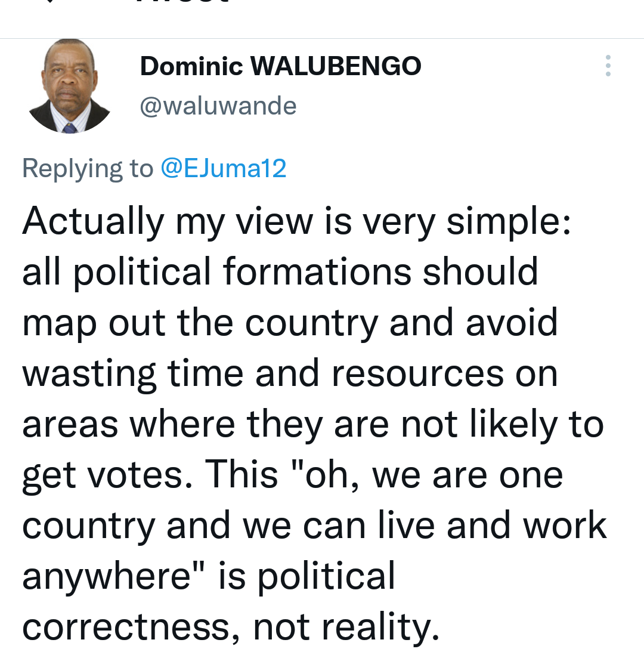Image resolution: width=644 pixels, height=652 pixels.
Task: Tap the "Replying to" label
Action: point(88,169)
